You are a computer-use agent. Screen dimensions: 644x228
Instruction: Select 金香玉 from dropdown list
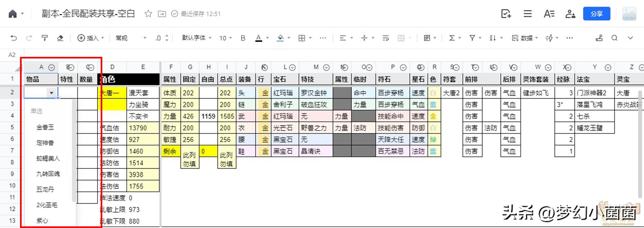pos(45,127)
